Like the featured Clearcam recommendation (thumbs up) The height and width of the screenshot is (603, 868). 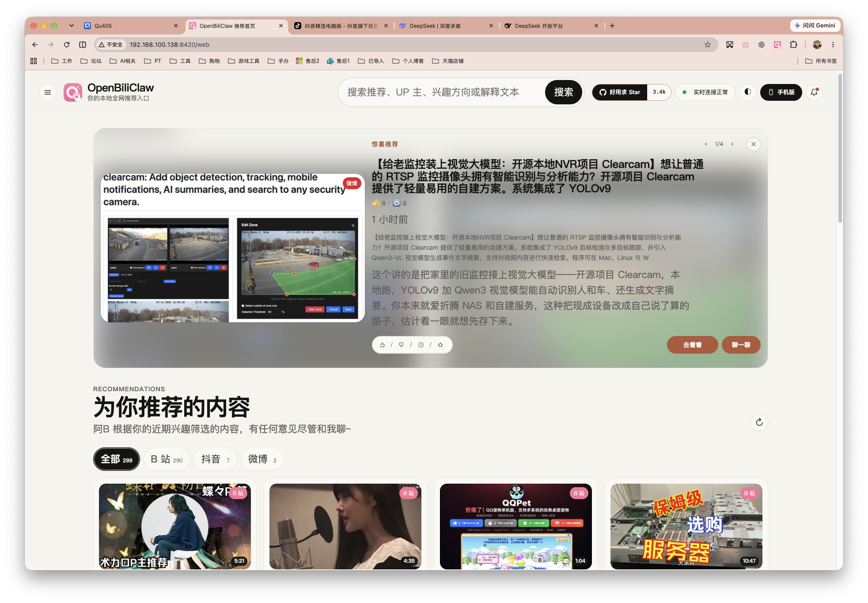pyautogui.click(x=383, y=345)
